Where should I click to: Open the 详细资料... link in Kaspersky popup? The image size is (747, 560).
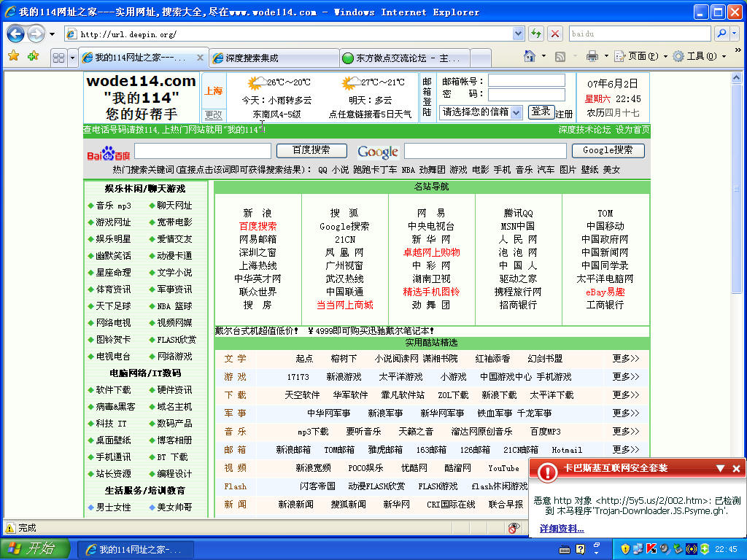[x=562, y=529]
